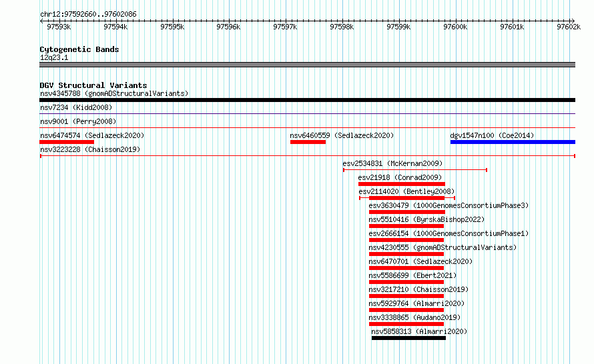This screenshot has height=364, width=594.
Task: Click the 97598k ruler tick label
Action: pyautogui.click(x=342, y=27)
